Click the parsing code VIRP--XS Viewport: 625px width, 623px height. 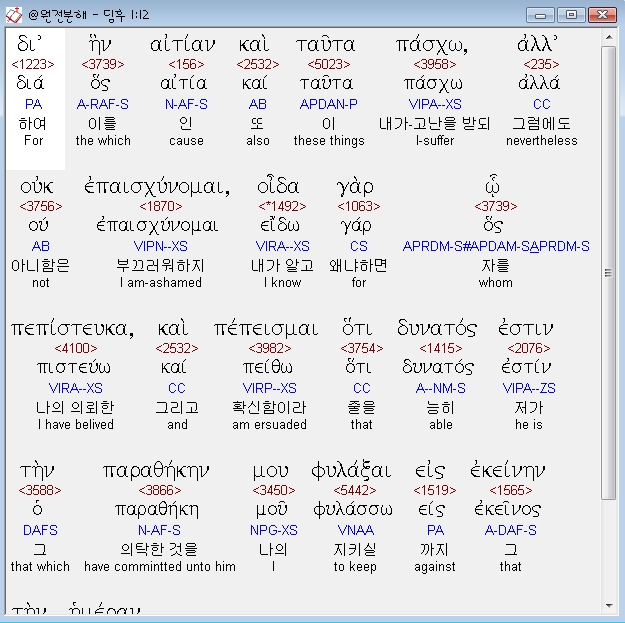click(269, 388)
